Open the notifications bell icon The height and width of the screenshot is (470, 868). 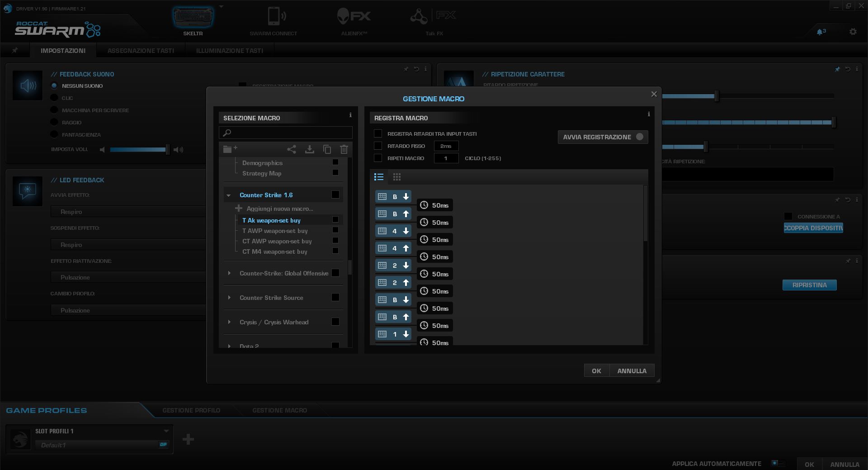point(820,32)
